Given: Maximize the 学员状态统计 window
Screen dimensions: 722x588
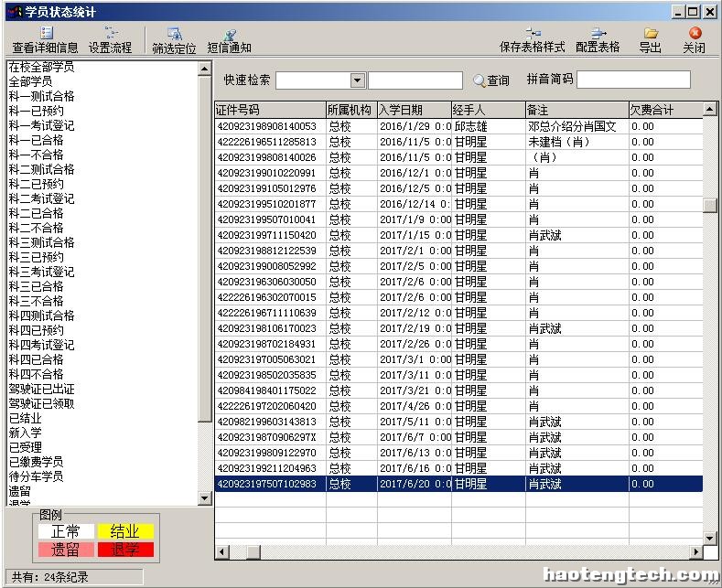Looking at the screenshot, I should [693, 12].
